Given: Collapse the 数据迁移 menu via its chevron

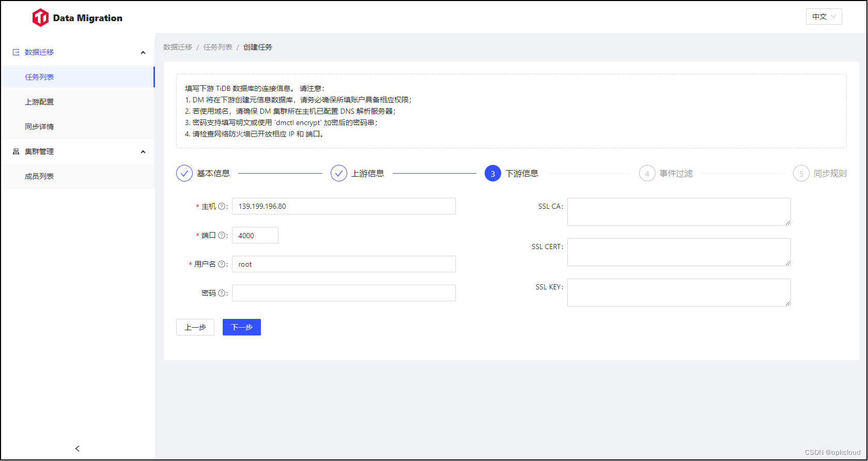Looking at the screenshot, I should tap(143, 53).
